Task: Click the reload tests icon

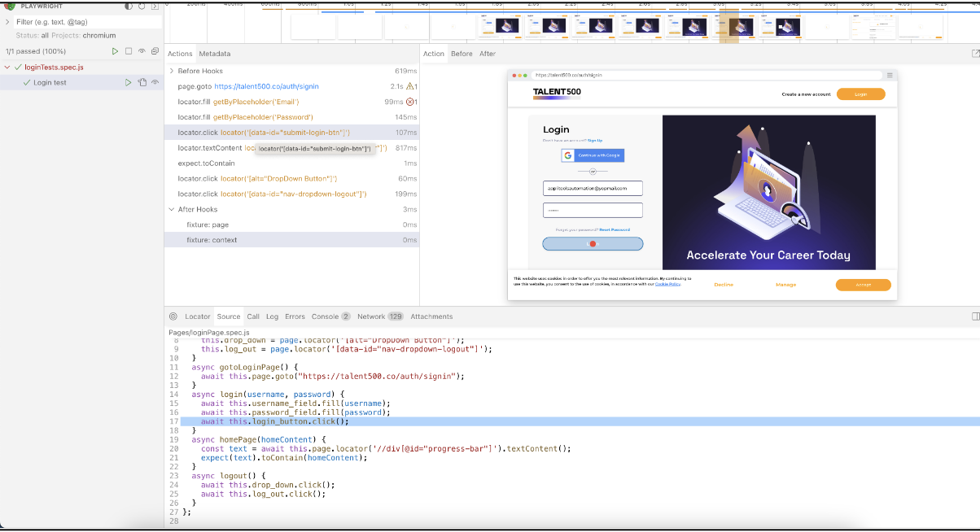Action: [142, 7]
